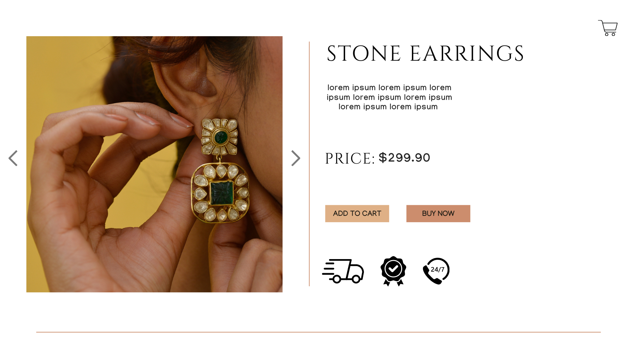Click the lorem ipsum product description
Image resolution: width=644 pixels, height=362 pixels.
tap(389, 97)
